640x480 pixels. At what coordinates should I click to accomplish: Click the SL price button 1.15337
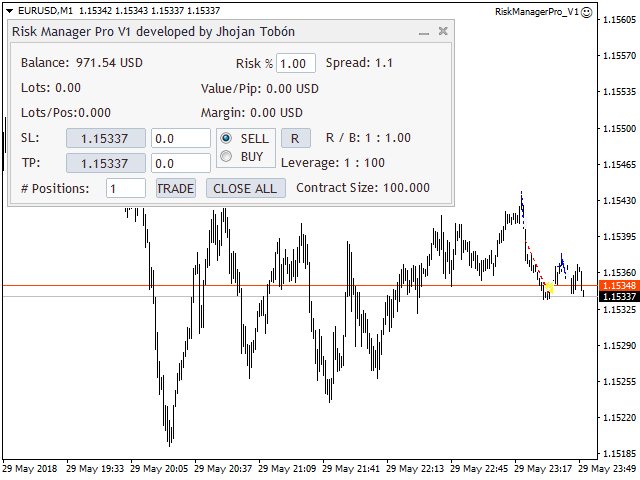point(105,138)
